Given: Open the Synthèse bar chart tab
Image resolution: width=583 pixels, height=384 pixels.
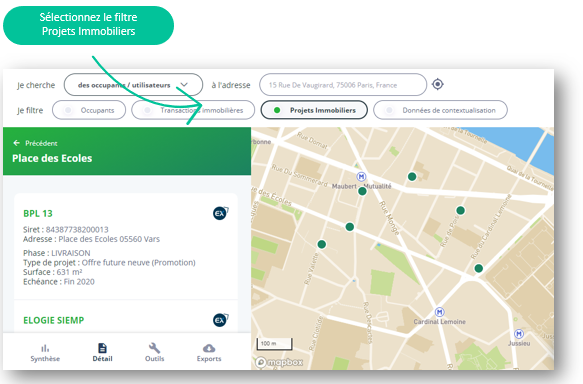Looking at the screenshot, I should tap(45, 352).
